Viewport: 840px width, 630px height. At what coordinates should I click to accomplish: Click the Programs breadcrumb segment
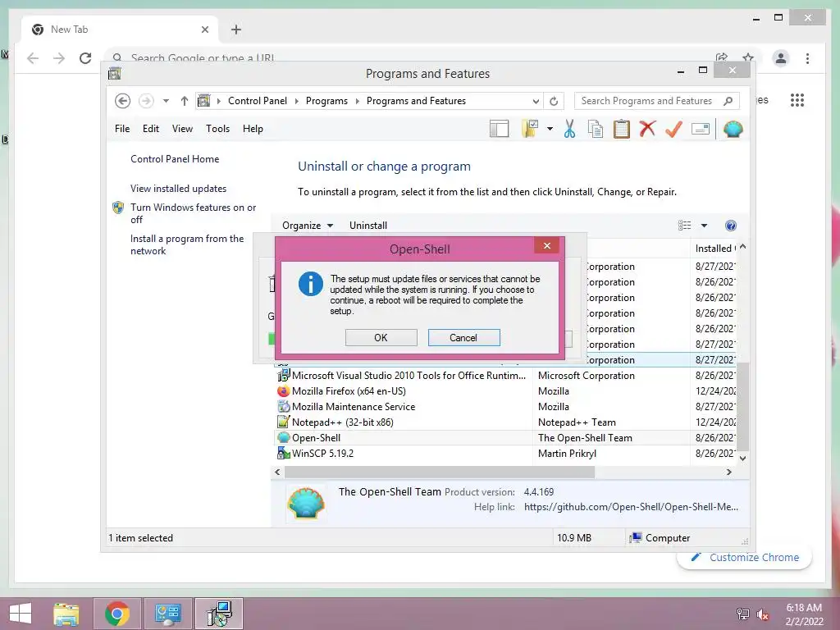[x=326, y=101]
